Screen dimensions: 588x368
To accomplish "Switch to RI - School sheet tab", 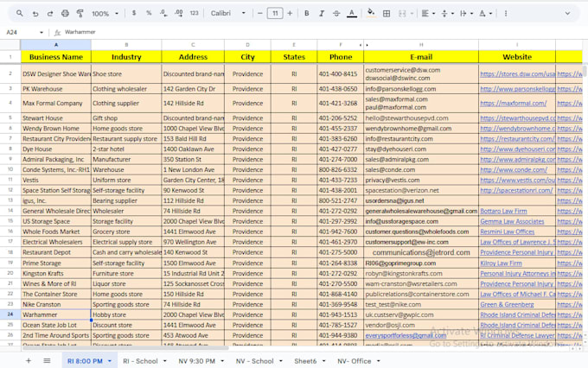I will click(140, 361).
